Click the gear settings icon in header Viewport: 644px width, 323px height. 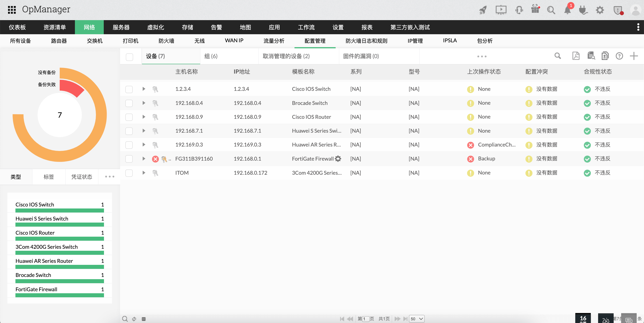coord(600,10)
